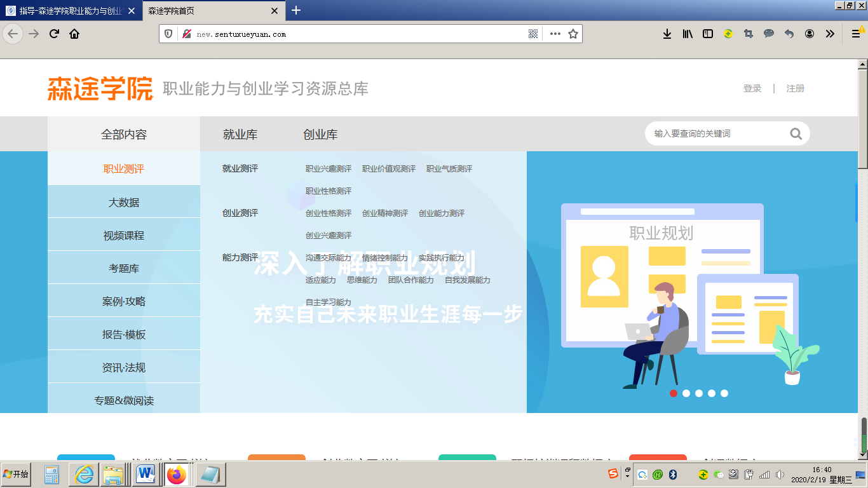Open the QR code icon in address bar

coord(533,34)
